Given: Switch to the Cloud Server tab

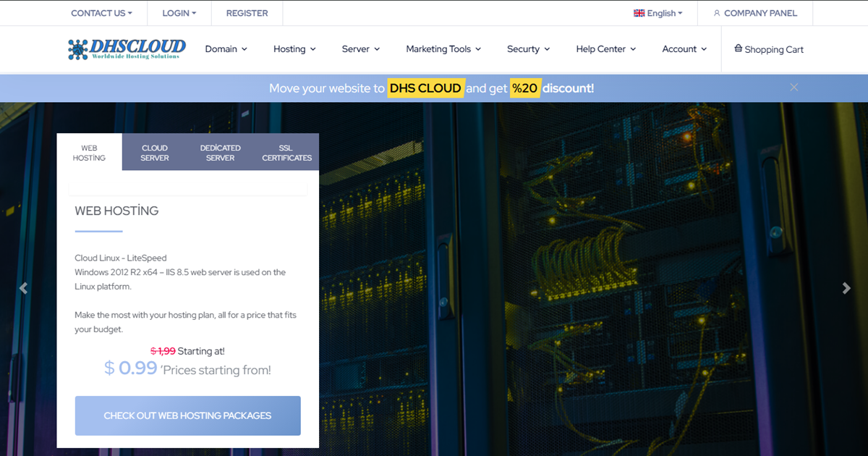Looking at the screenshot, I should 155,153.
